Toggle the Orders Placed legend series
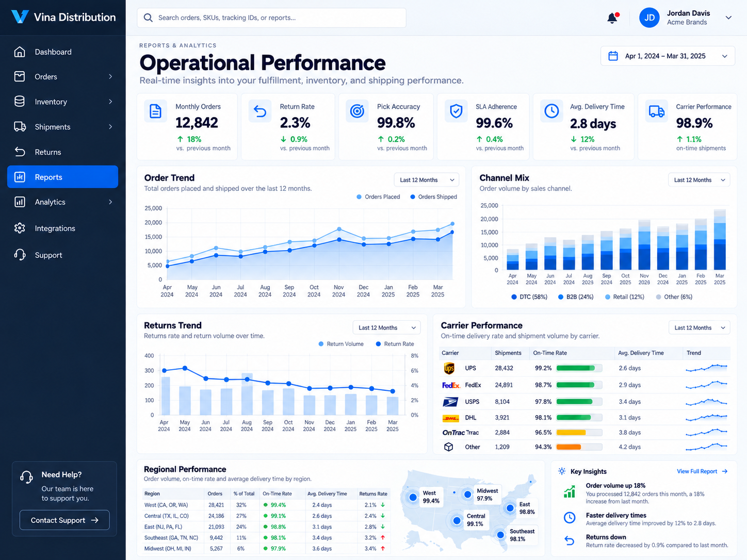The image size is (747, 560). pyautogui.click(x=378, y=197)
